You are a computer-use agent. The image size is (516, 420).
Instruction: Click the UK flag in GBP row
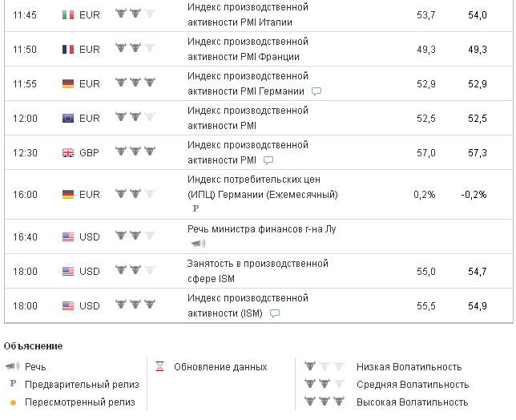click(68, 152)
